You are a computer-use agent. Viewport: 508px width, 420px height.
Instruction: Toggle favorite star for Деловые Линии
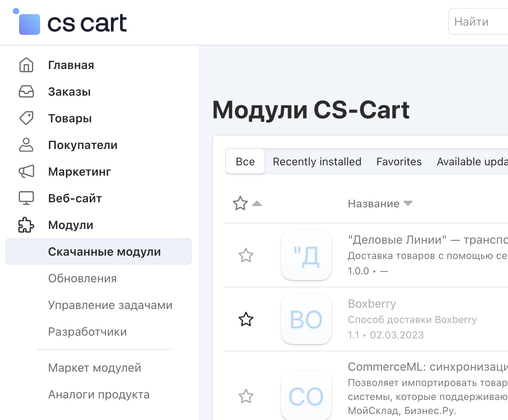point(246,256)
